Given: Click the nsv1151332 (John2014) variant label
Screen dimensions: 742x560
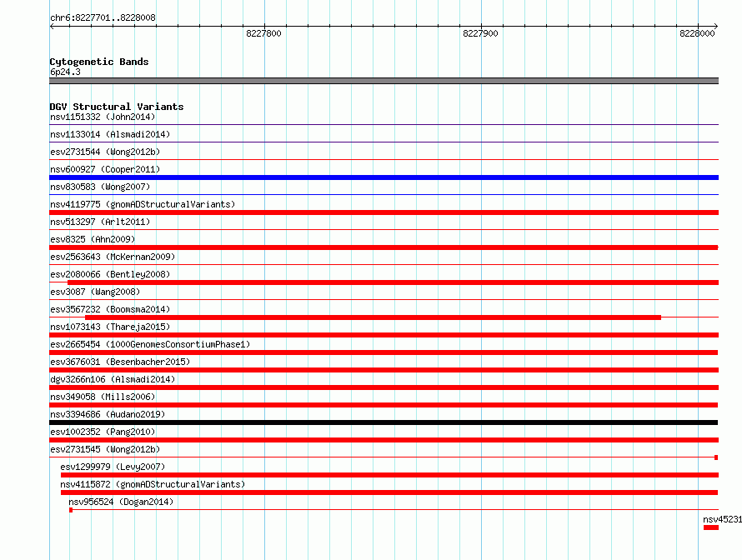Looking at the screenshot, I should 103,117.
